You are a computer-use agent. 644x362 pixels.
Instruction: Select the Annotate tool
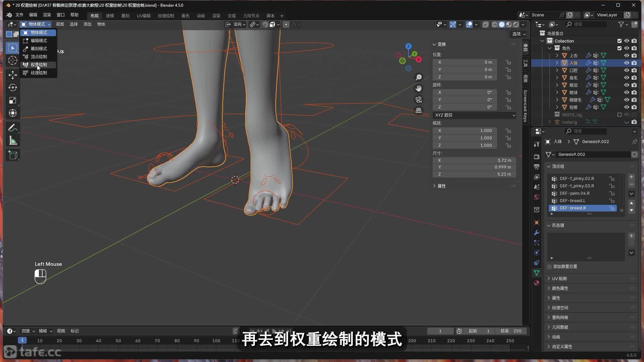13,128
